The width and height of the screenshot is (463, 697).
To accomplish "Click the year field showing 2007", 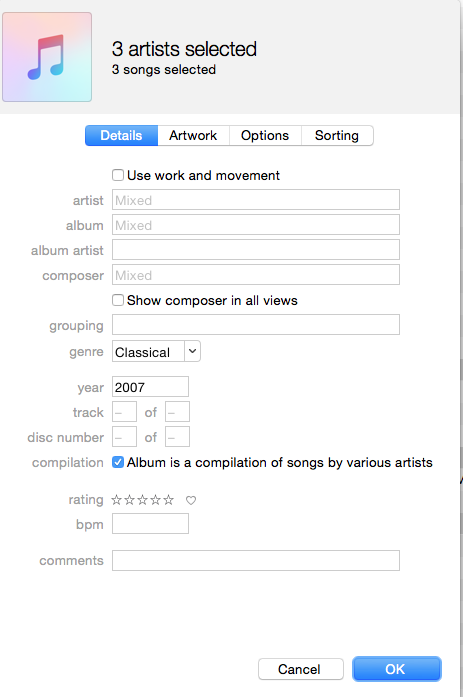I will click(150, 387).
